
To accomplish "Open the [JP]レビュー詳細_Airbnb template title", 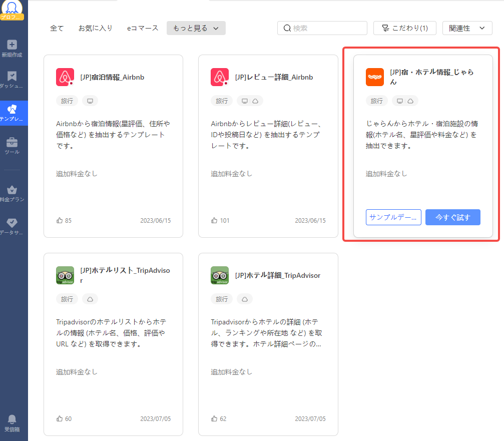I will click(274, 77).
